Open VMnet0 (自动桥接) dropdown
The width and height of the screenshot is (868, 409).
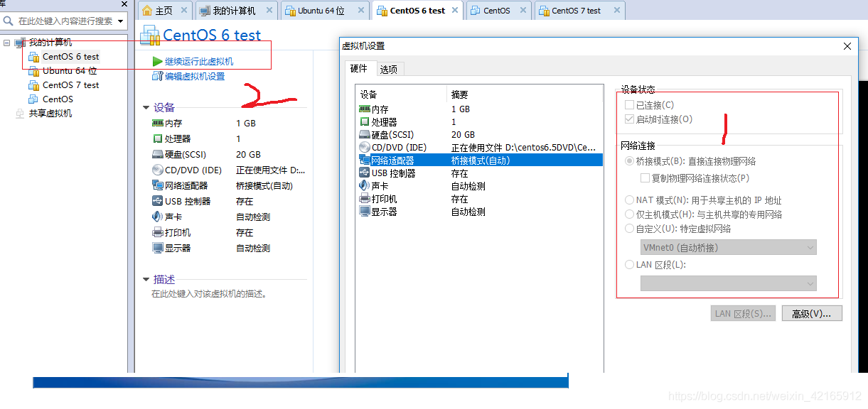(x=729, y=248)
